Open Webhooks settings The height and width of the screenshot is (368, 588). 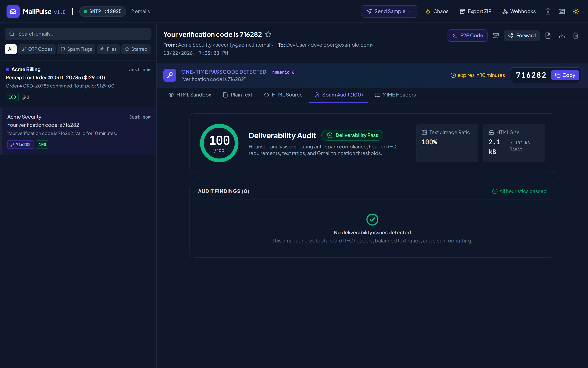coord(519,11)
